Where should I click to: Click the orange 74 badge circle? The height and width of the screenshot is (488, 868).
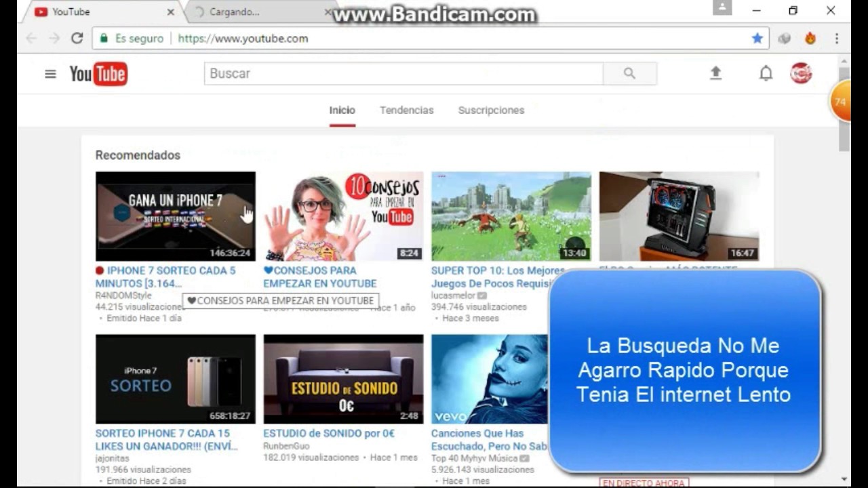click(841, 102)
